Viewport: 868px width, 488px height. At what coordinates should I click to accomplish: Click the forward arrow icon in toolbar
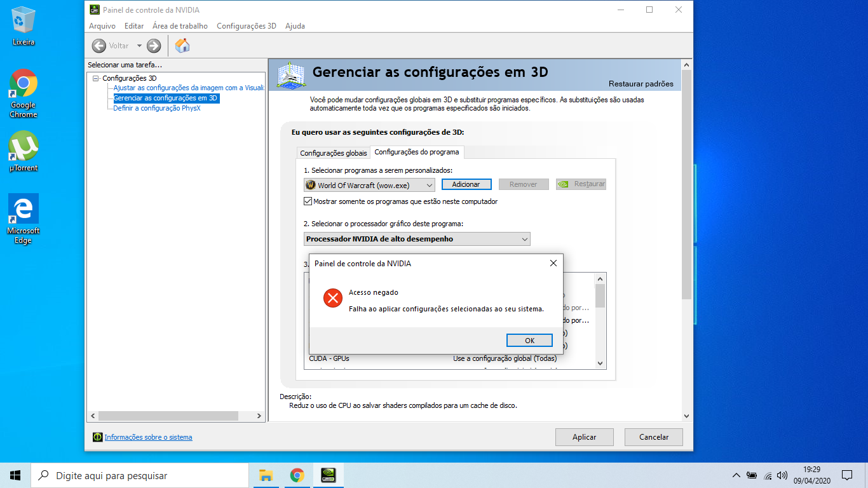[154, 46]
